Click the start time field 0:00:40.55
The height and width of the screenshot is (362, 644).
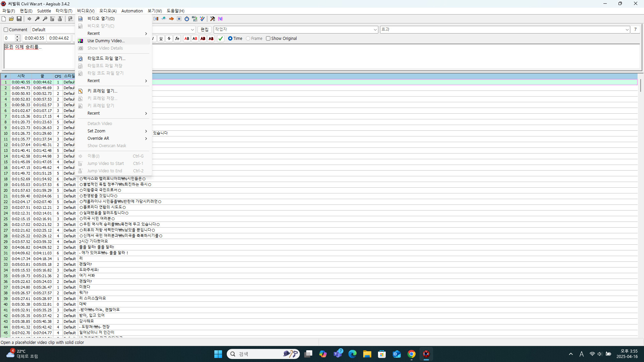[34, 38]
